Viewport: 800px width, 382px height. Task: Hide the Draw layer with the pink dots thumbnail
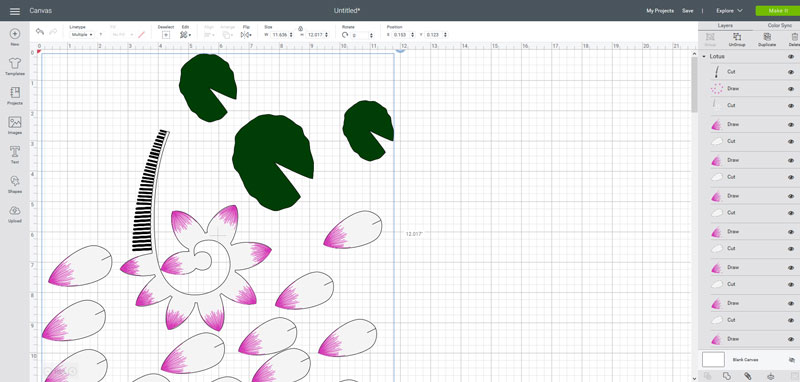pos(791,89)
